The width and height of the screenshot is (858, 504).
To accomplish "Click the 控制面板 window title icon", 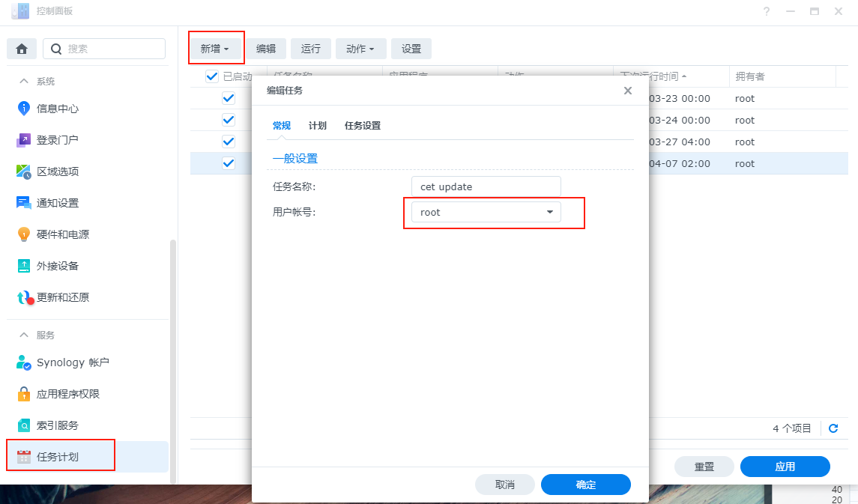I will (20, 11).
